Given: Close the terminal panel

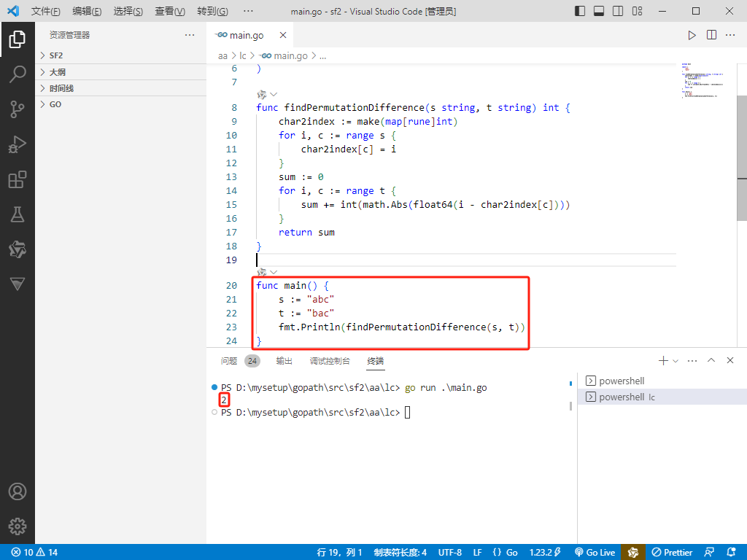Looking at the screenshot, I should click(730, 360).
